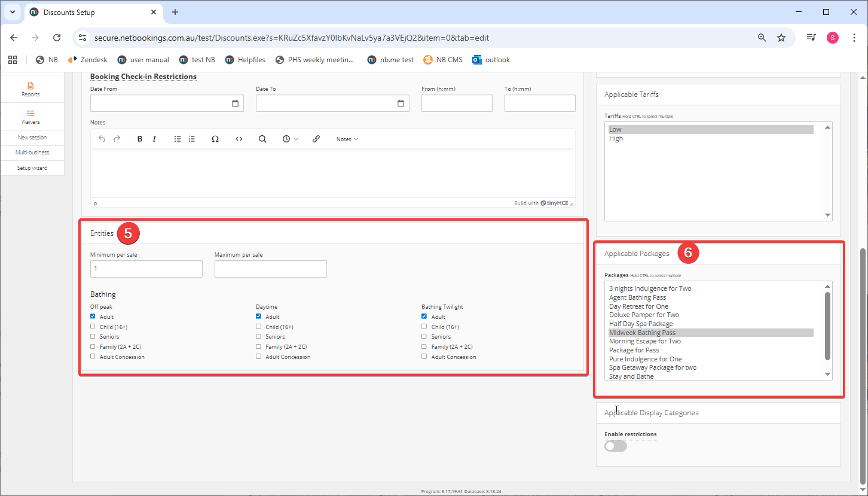Open the insert date/time dropdown
This screenshot has width=868, height=496.
pyautogui.click(x=290, y=139)
